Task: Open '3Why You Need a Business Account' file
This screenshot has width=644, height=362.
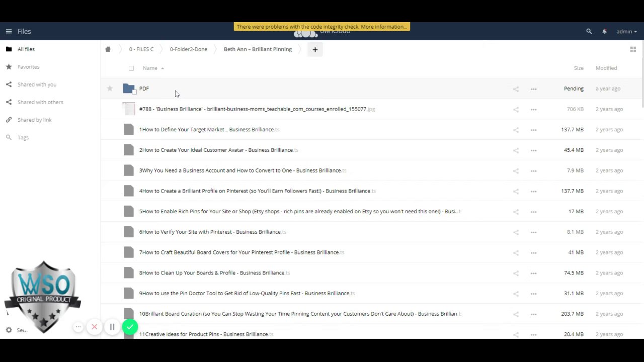Action: (x=243, y=170)
